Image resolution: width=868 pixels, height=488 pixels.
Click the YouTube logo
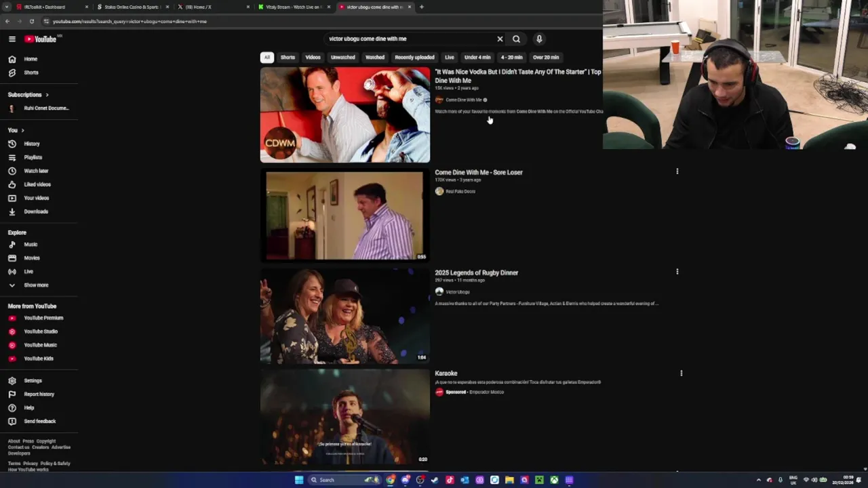tap(41, 39)
